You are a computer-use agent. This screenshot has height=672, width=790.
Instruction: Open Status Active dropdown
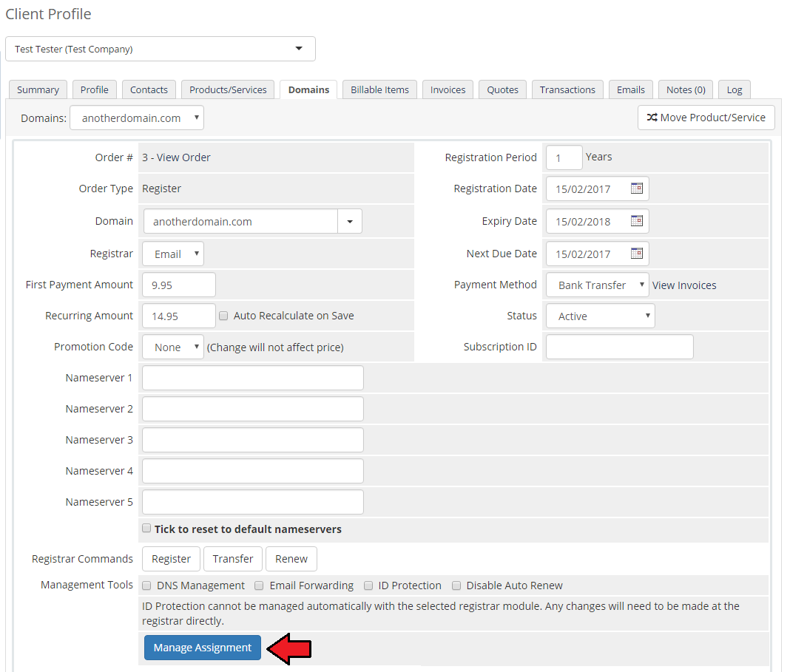tap(601, 316)
